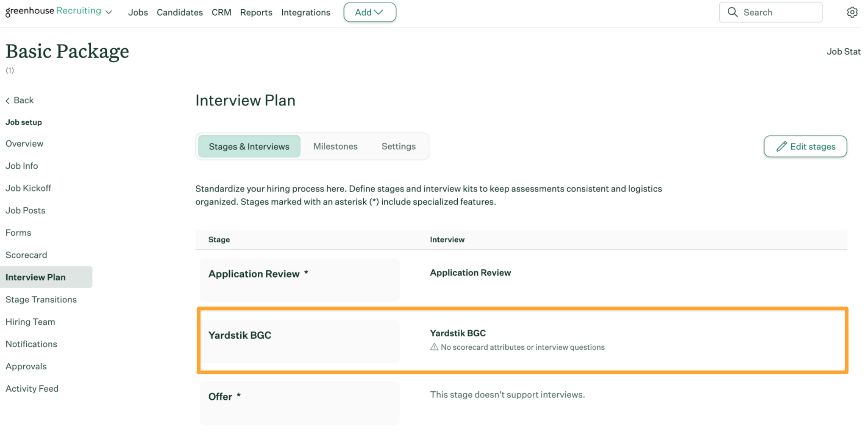This screenshot has width=868, height=443.
Task: Go to CRM in top navigation
Action: pyautogui.click(x=221, y=12)
